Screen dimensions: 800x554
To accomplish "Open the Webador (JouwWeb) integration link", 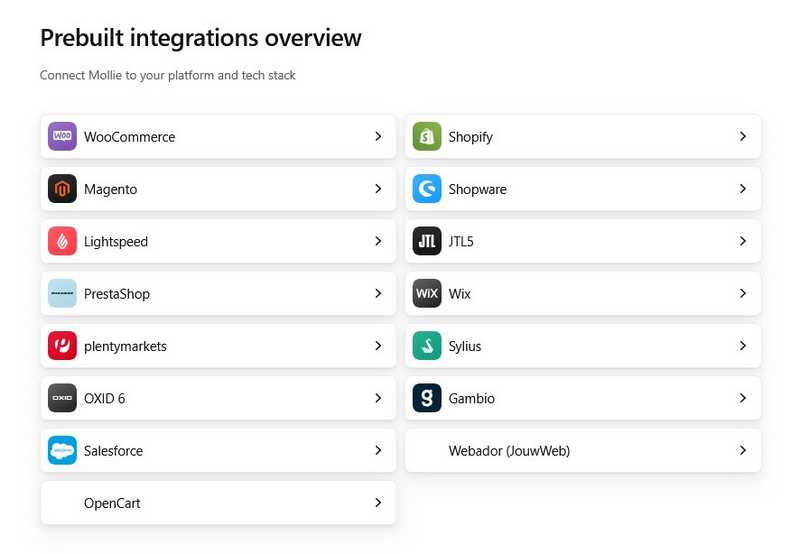I will [x=509, y=451].
